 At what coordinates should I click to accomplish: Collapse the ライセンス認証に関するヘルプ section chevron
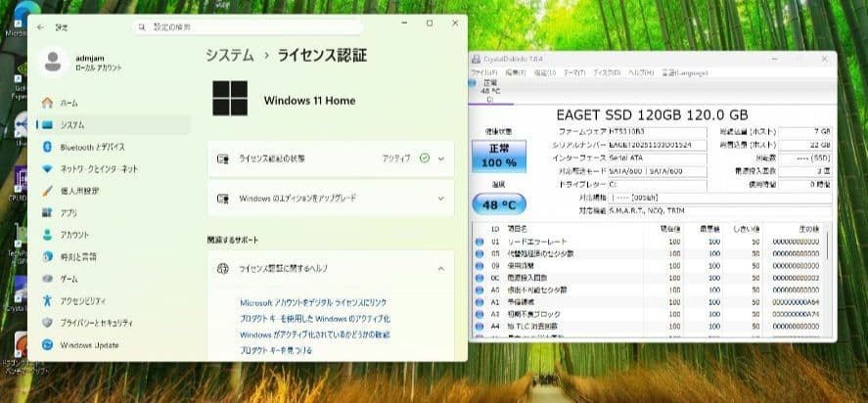pos(441,268)
